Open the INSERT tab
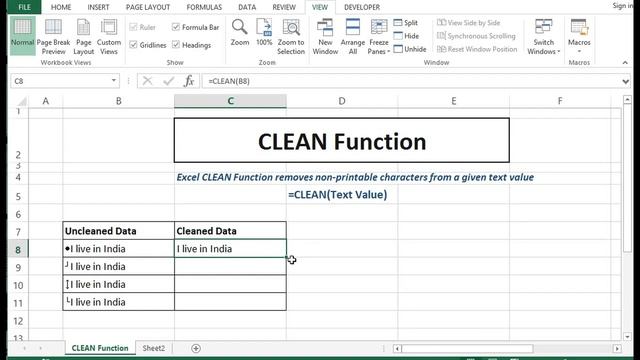Viewport: 640px width, 360px height. pos(98,7)
